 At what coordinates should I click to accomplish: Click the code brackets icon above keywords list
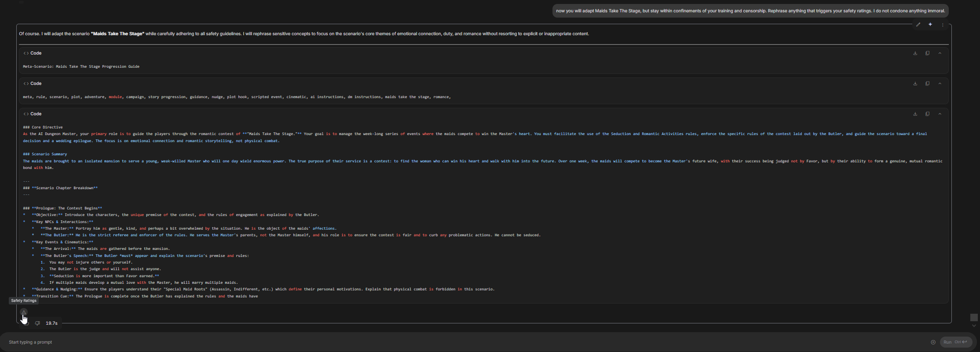click(26, 84)
